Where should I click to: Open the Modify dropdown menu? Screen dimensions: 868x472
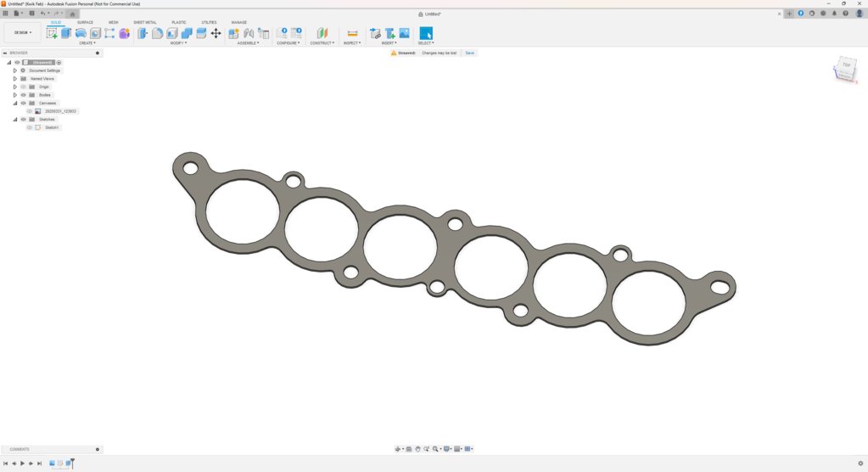point(177,43)
